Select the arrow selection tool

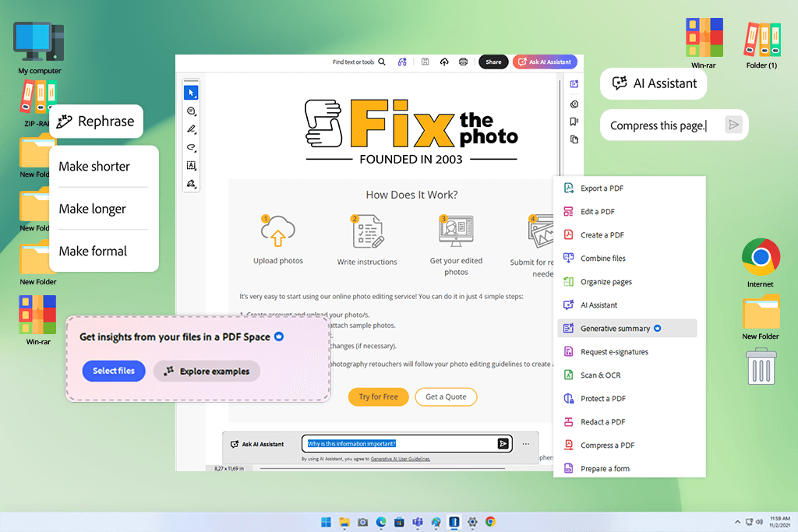pyautogui.click(x=192, y=93)
